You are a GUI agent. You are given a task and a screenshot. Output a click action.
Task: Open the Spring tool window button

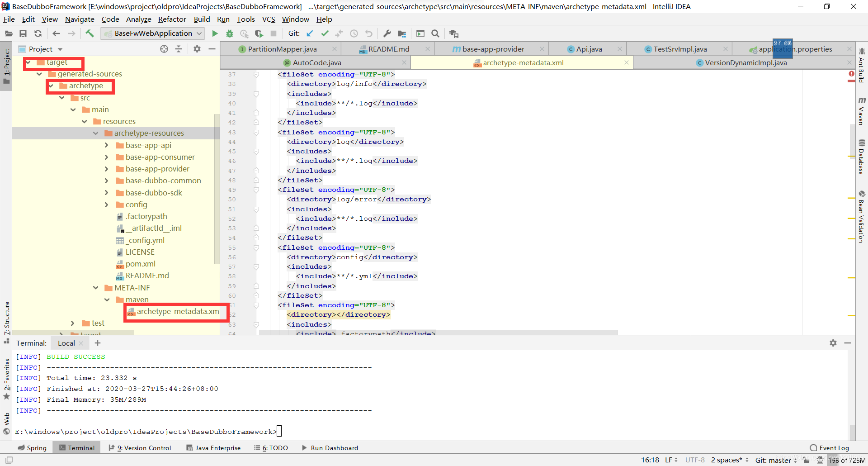point(32,448)
